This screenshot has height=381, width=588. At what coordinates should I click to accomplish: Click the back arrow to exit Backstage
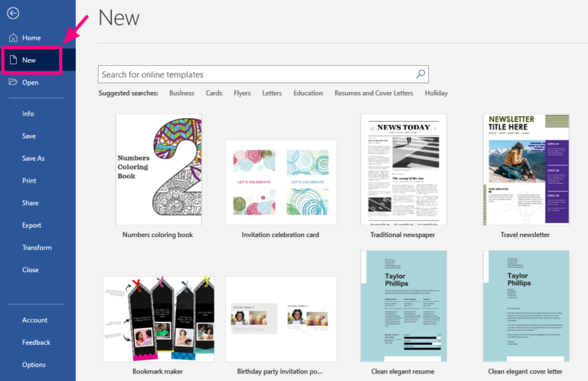click(x=13, y=13)
